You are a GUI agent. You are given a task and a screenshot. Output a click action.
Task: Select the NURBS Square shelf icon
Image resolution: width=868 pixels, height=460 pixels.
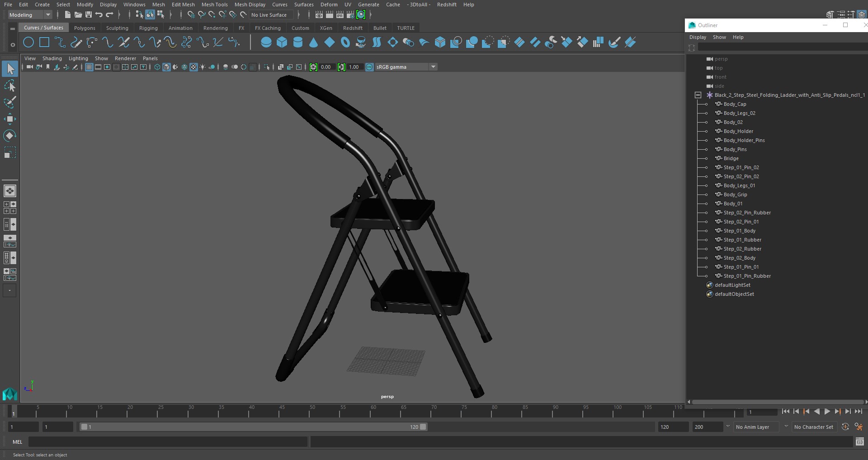click(44, 43)
